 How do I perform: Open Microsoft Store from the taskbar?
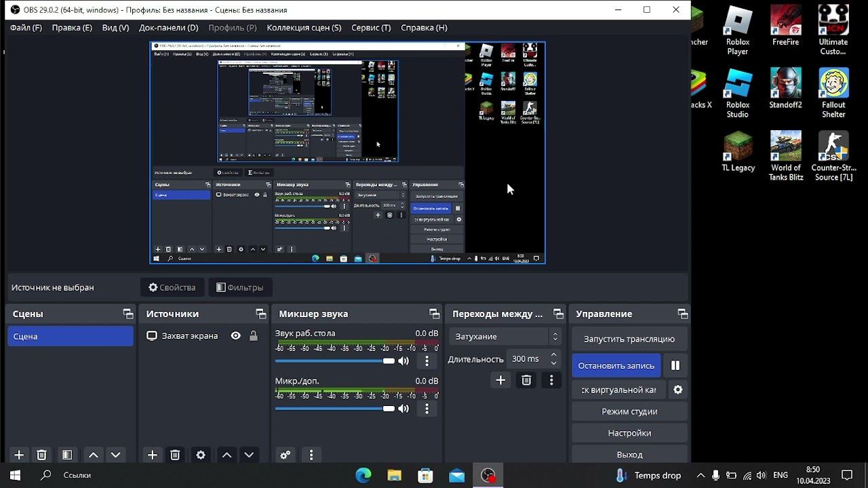426,475
